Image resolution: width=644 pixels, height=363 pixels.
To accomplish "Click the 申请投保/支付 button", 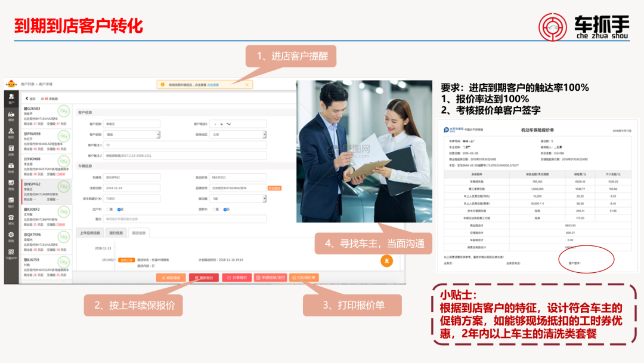I will [x=270, y=278].
